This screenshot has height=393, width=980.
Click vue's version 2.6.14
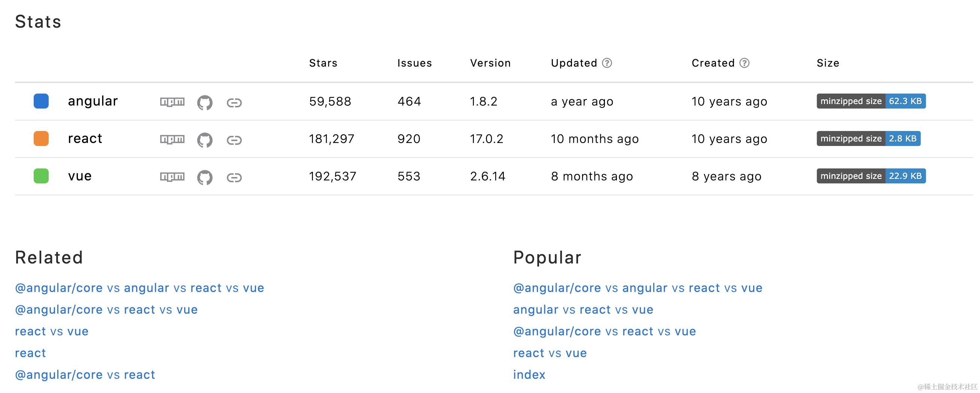pos(488,176)
